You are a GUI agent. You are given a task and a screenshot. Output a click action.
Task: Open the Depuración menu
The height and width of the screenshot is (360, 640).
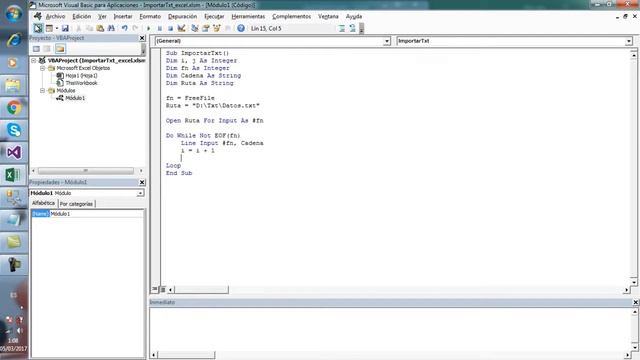(182, 16)
